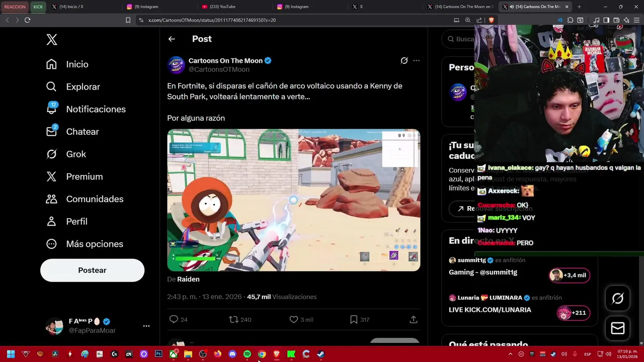Image resolution: width=644 pixels, height=362 pixels.
Task: Click the Postear button
Action: tap(92, 270)
